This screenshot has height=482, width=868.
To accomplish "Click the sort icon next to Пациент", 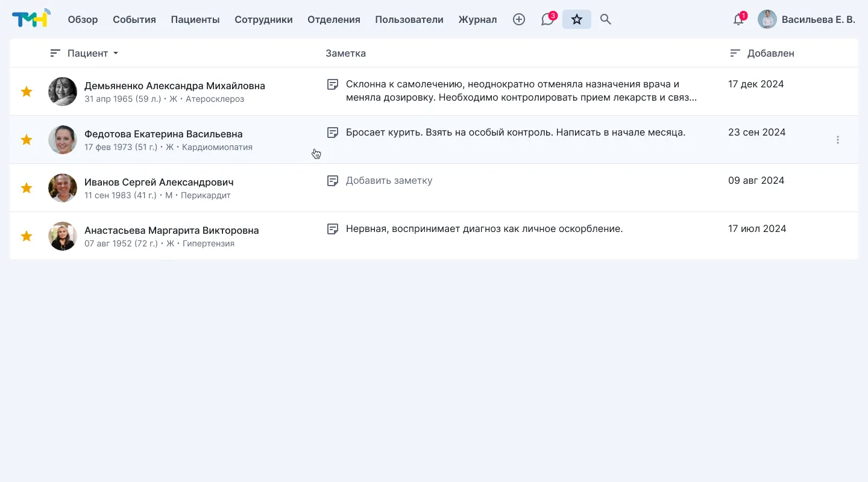I will click(x=55, y=53).
